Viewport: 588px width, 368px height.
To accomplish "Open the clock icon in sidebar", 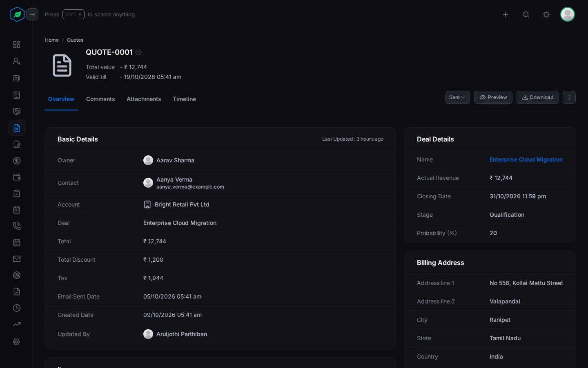I will pos(17,308).
